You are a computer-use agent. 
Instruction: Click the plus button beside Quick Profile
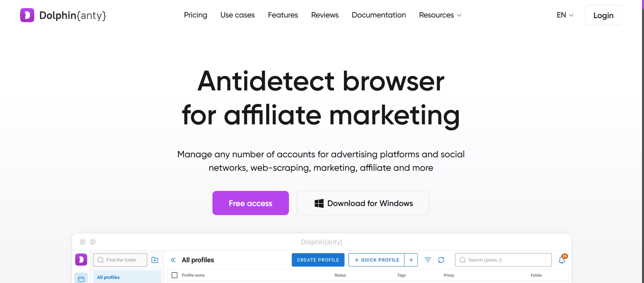(411, 260)
